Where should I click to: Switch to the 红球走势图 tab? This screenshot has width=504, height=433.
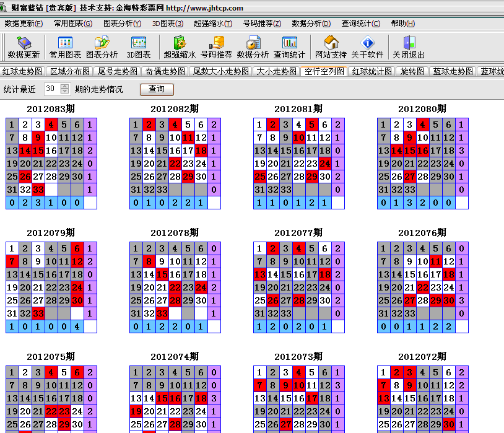22,71
